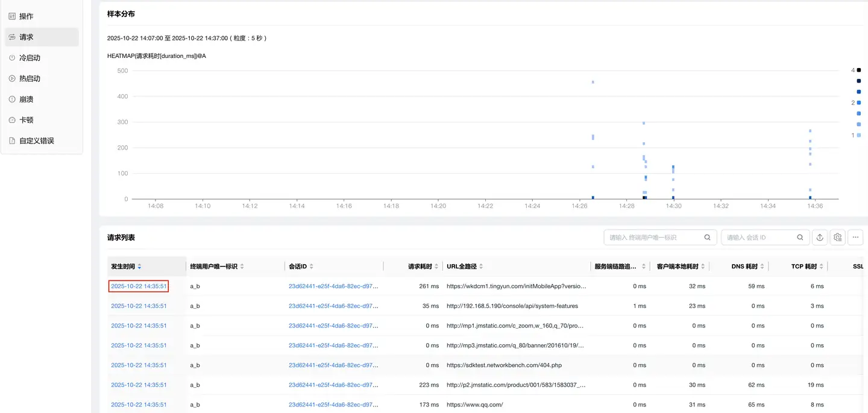
Task: Click darkest legend swatch labeled 4
Action: point(859,70)
